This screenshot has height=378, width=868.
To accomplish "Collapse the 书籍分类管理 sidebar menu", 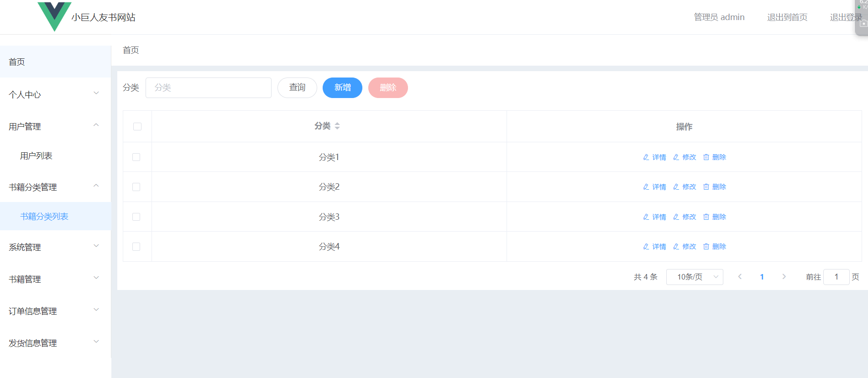I will click(55, 187).
